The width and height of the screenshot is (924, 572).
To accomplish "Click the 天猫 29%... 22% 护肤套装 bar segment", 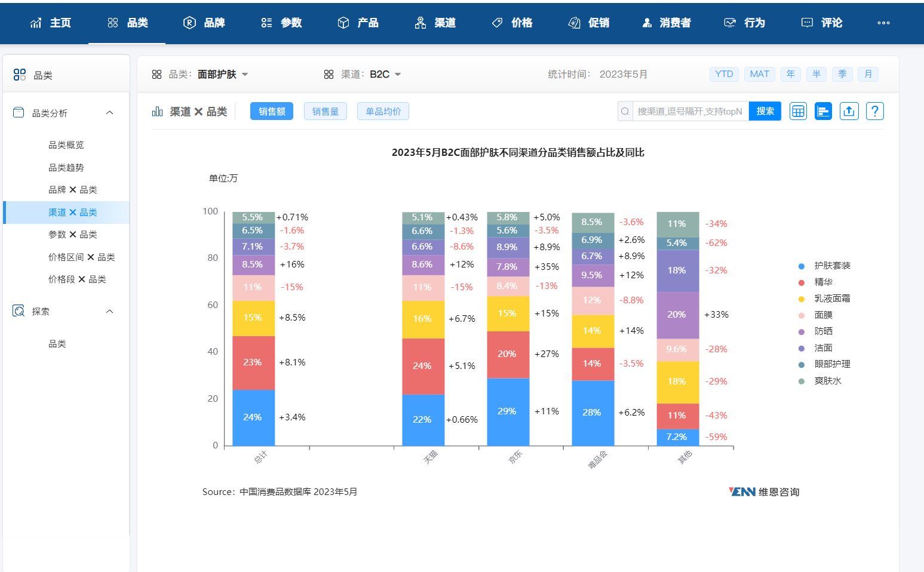I will click(x=423, y=420).
